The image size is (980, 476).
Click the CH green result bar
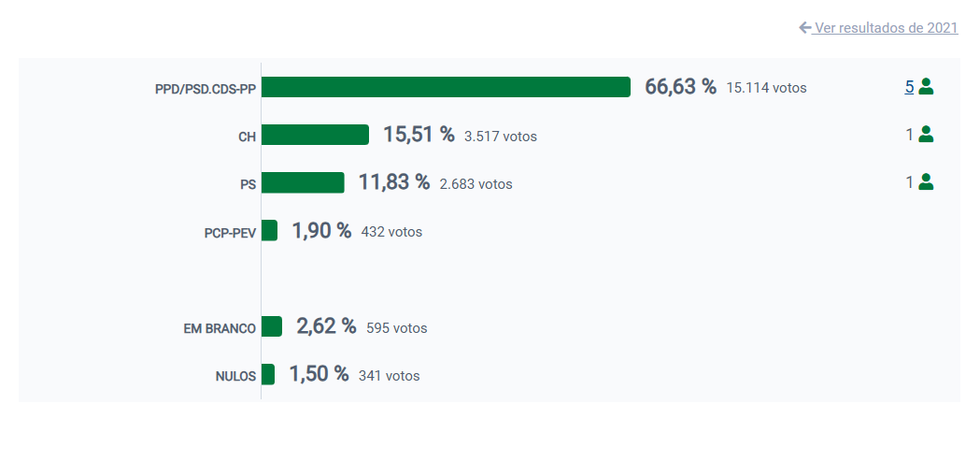coord(315,135)
